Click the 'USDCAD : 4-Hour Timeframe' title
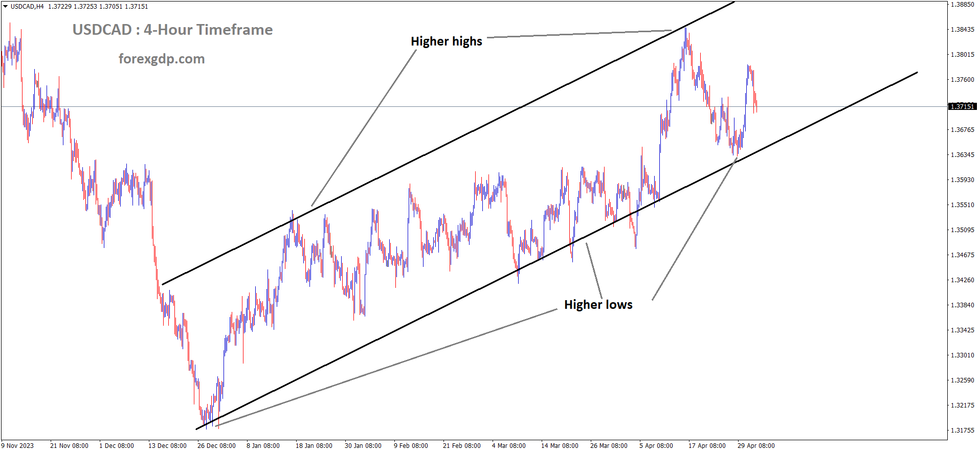The width and height of the screenshot is (980, 452). pyautogui.click(x=172, y=30)
